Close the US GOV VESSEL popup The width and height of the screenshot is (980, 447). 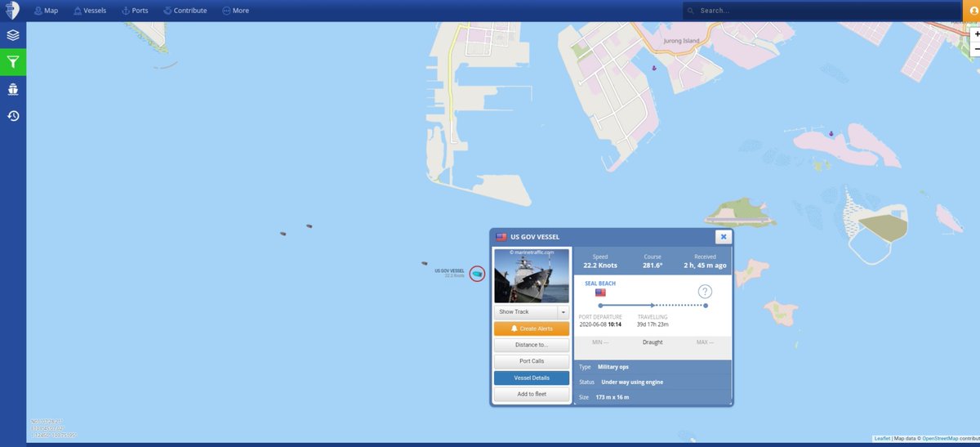click(x=723, y=237)
